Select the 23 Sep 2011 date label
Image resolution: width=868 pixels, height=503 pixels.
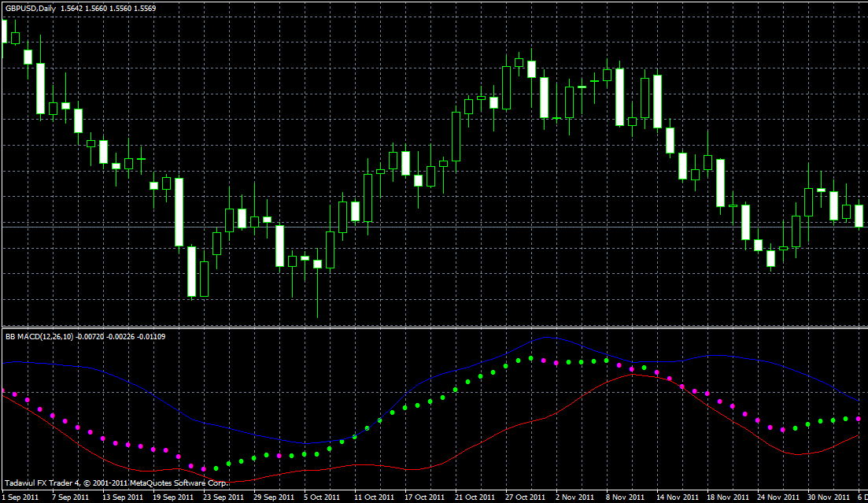[x=223, y=497]
